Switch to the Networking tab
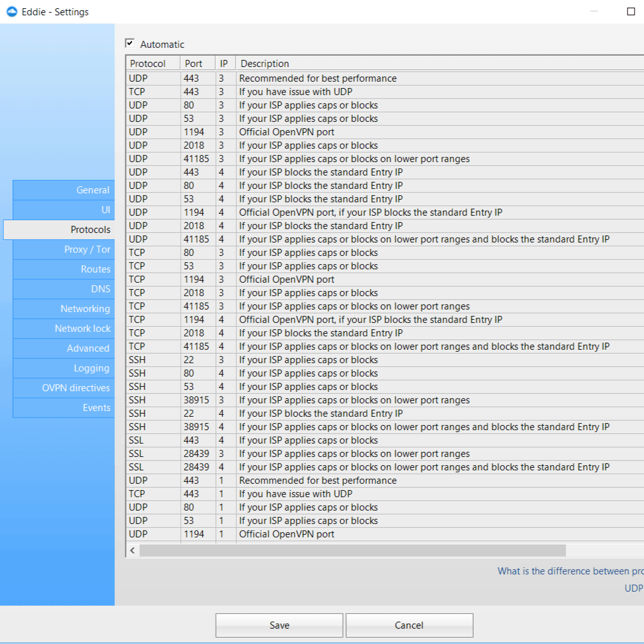Image resolution: width=644 pixels, height=644 pixels. [64, 309]
